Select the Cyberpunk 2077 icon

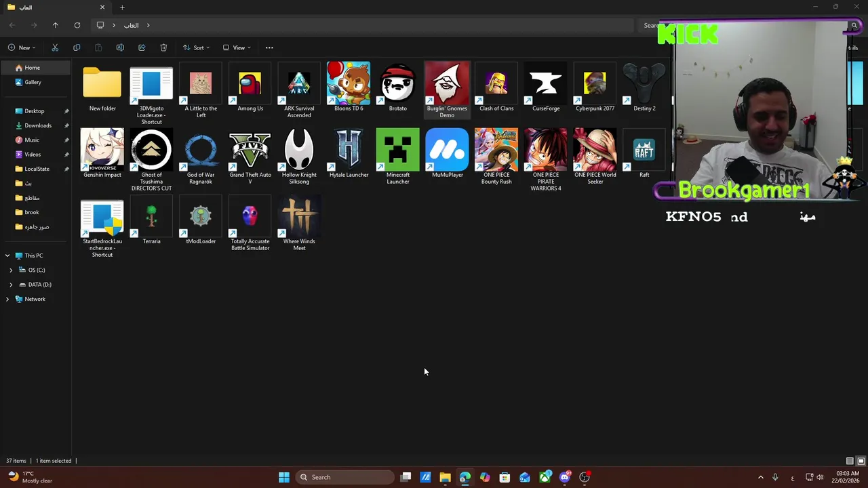(595, 87)
